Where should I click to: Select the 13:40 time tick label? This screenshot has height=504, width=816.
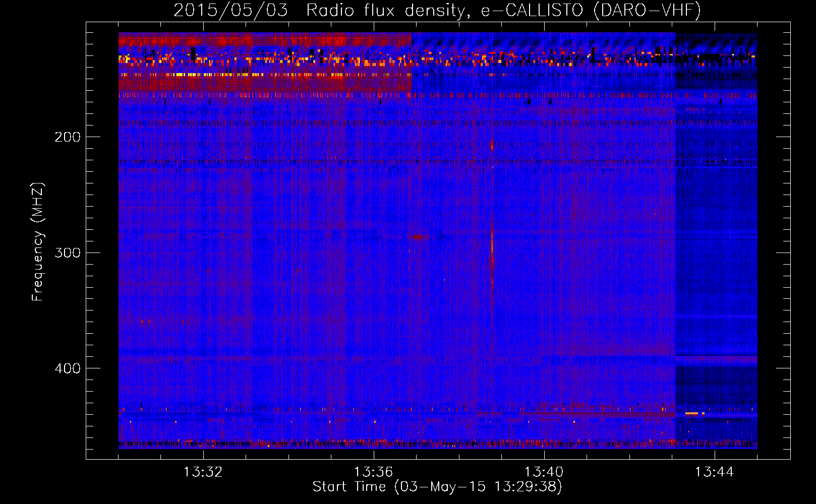pyautogui.click(x=544, y=472)
